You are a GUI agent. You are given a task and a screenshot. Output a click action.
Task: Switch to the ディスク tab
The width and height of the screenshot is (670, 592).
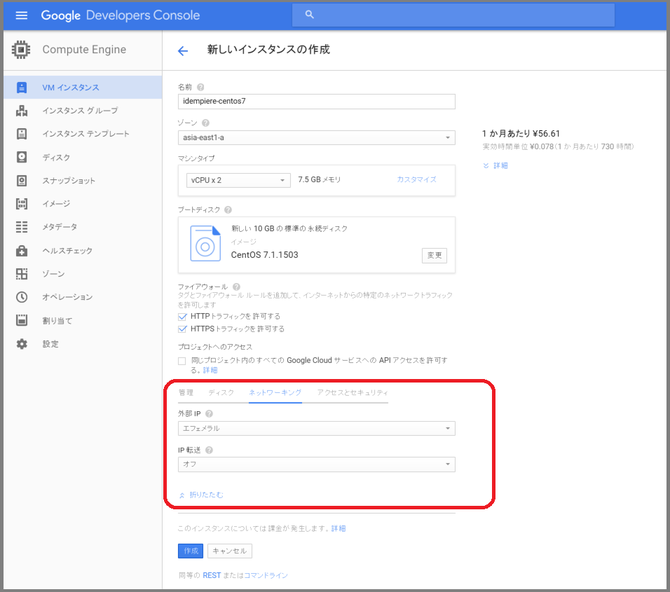point(221,392)
